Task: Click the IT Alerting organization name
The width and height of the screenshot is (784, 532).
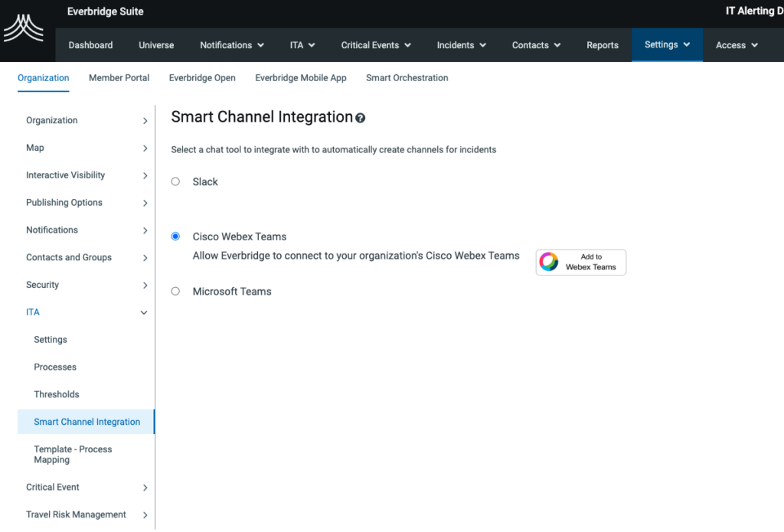Action: [x=754, y=11]
